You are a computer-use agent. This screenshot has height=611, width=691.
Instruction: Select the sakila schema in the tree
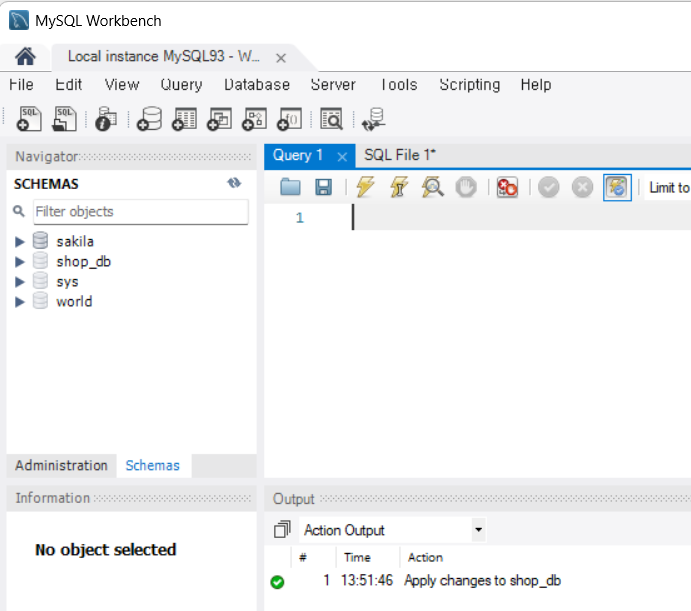[75, 242]
